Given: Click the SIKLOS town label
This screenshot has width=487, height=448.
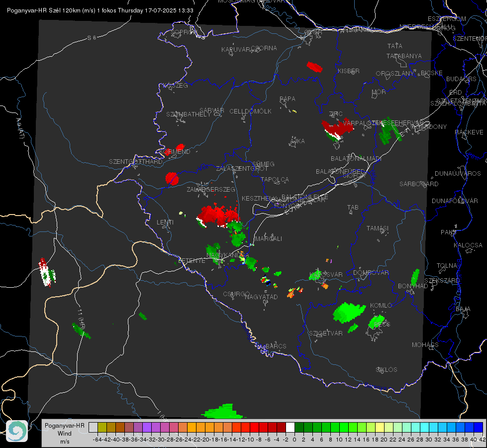Looking at the screenshot, I should [387, 370].
